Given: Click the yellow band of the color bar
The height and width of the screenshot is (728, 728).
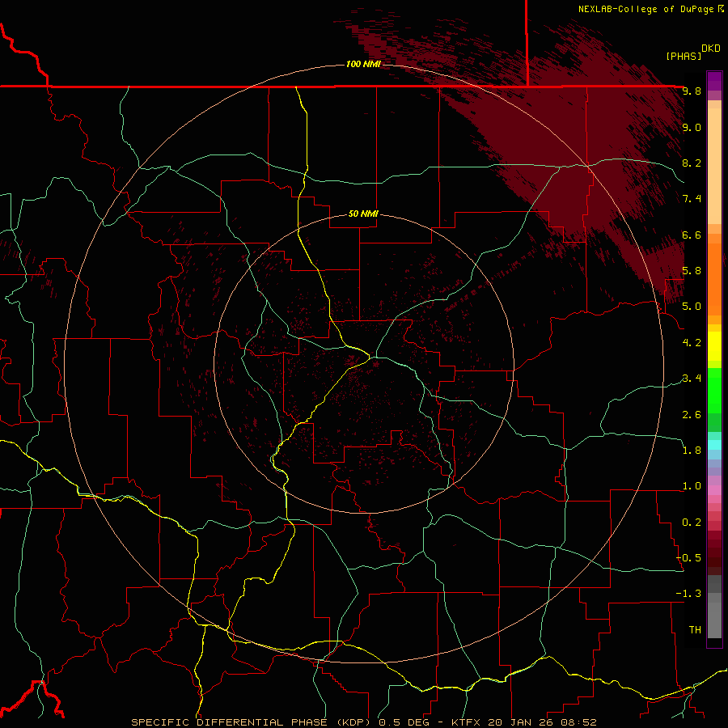Looking at the screenshot, I should [x=714, y=346].
